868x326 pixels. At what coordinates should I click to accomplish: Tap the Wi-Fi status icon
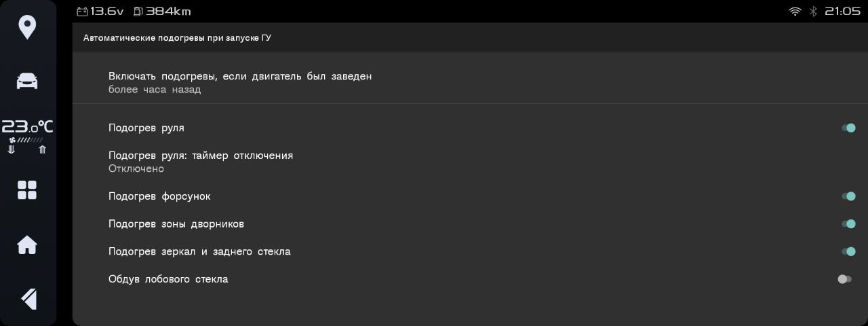pyautogui.click(x=795, y=12)
